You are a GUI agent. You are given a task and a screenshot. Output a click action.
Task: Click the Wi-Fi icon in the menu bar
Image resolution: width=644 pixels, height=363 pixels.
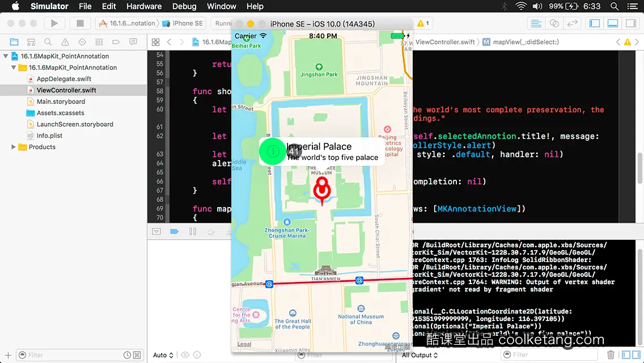coord(521,6)
